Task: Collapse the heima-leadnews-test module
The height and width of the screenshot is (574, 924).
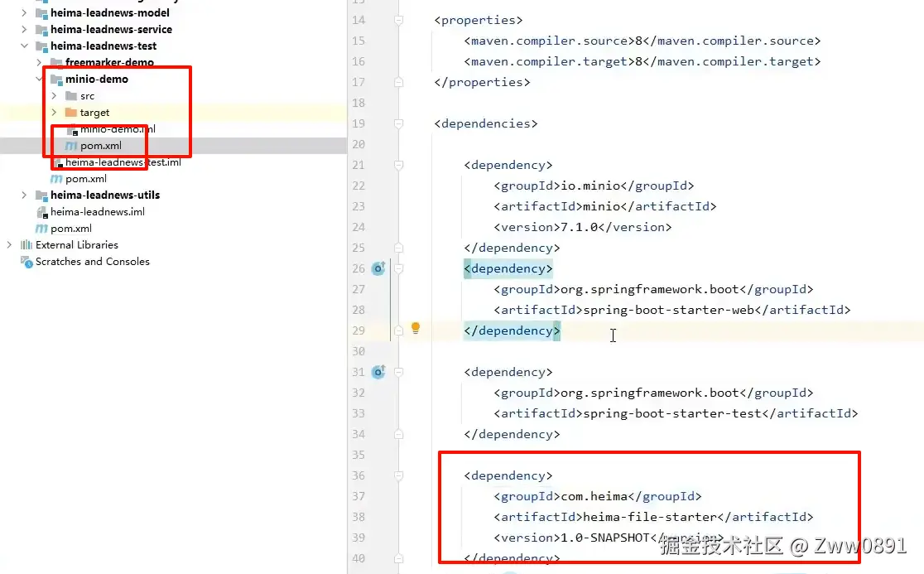Action: click(24, 46)
